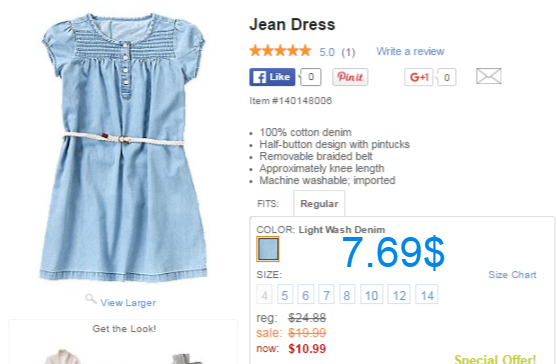Screen dimensions: 557x364
Task: Click the Pinterest Pin it button
Action: 350,77
